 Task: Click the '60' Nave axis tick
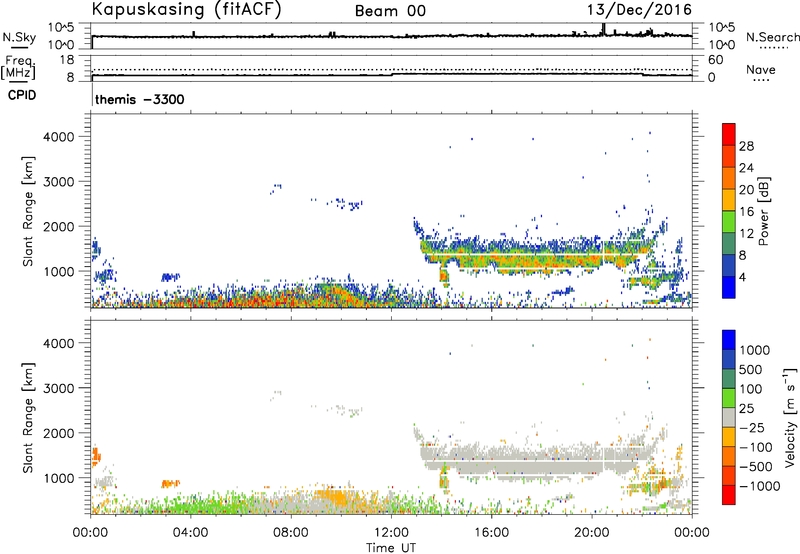pos(715,60)
